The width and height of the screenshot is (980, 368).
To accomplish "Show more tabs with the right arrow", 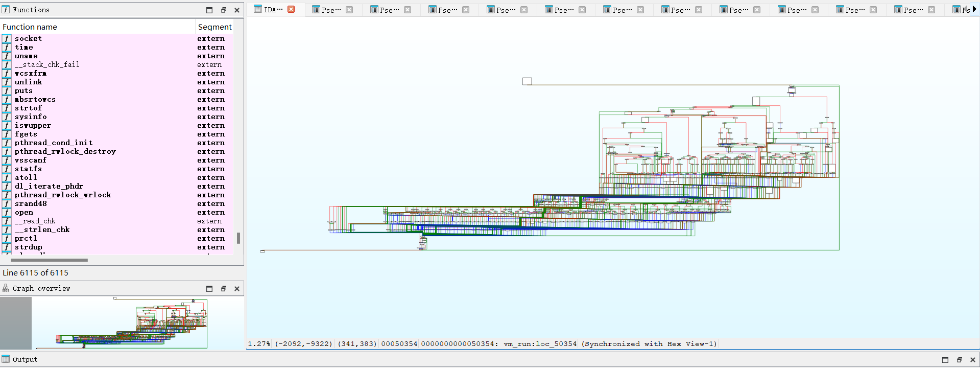I will pyautogui.click(x=974, y=9).
